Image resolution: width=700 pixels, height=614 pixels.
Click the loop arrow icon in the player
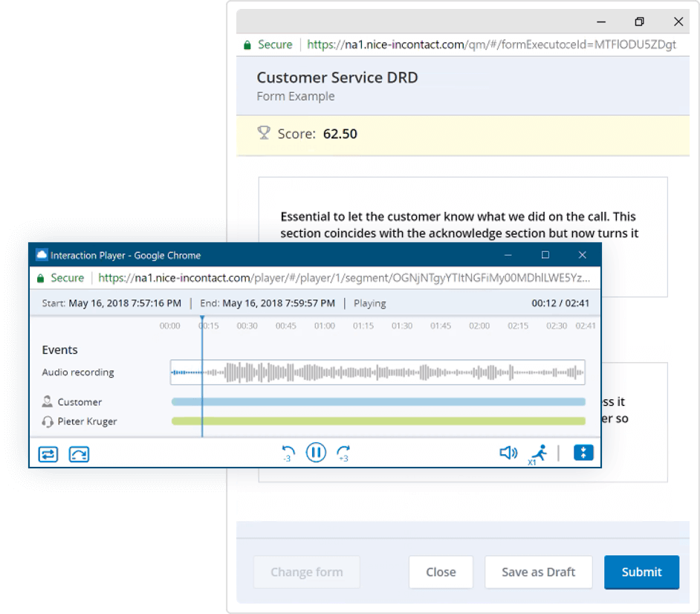(79, 453)
